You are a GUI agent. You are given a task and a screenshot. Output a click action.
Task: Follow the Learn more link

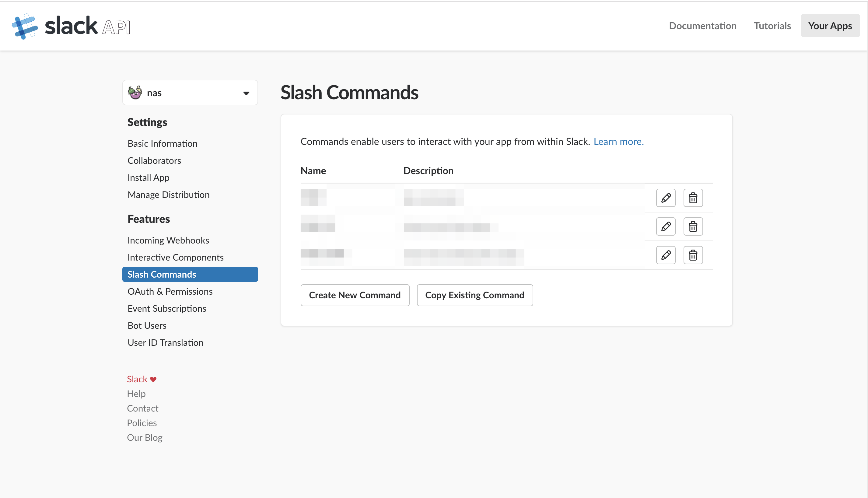619,142
